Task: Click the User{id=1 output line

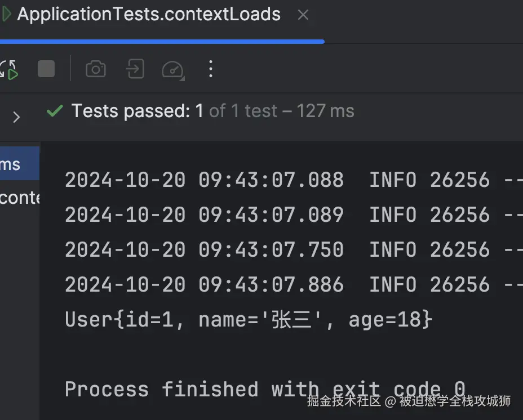Action: click(x=249, y=319)
